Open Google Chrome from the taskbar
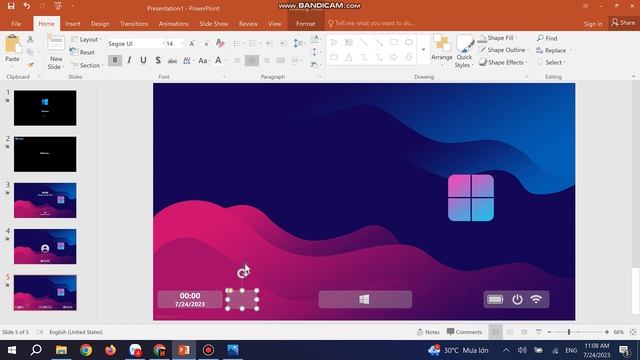Screen dimensions: 640x360 point(86,350)
